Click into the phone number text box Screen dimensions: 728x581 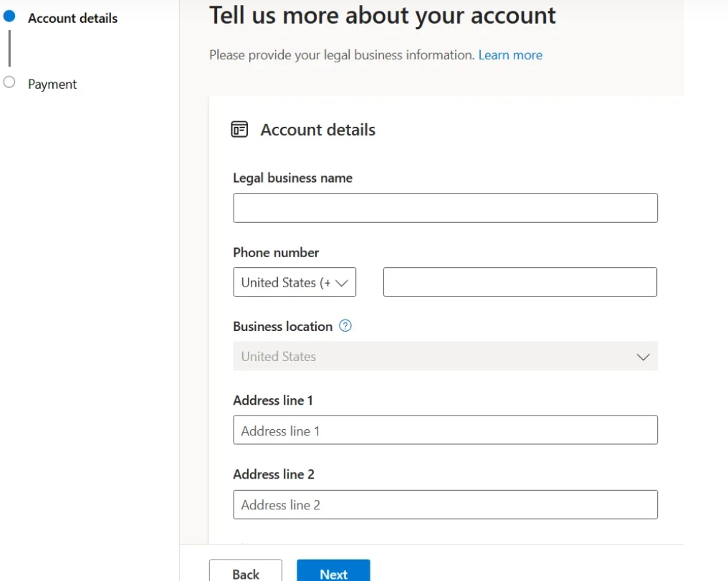(x=520, y=282)
